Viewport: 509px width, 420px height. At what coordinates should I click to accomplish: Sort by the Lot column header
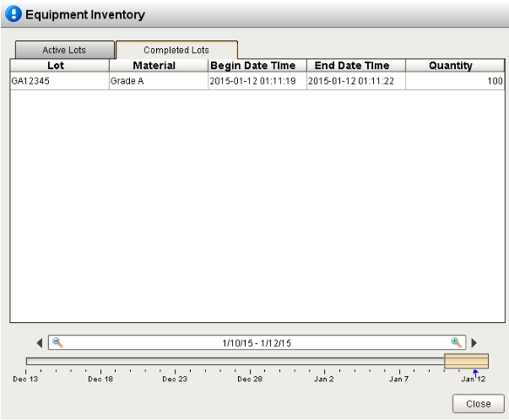(59, 66)
